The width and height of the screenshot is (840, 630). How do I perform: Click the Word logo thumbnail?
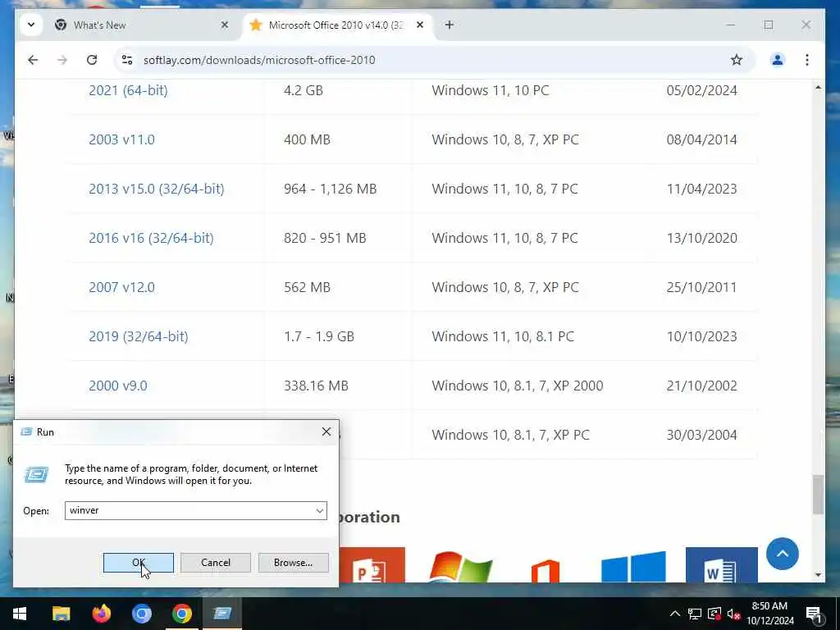click(x=722, y=564)
